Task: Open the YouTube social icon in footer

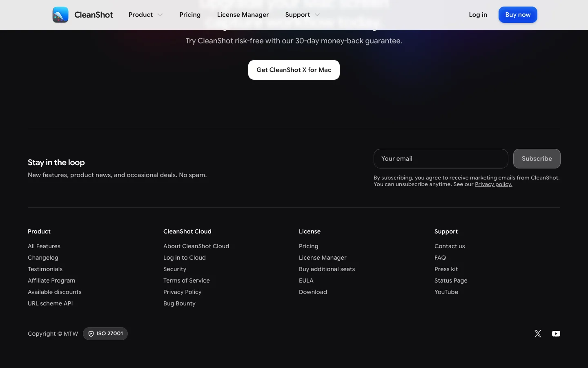Action: click(x=556, y=334)
